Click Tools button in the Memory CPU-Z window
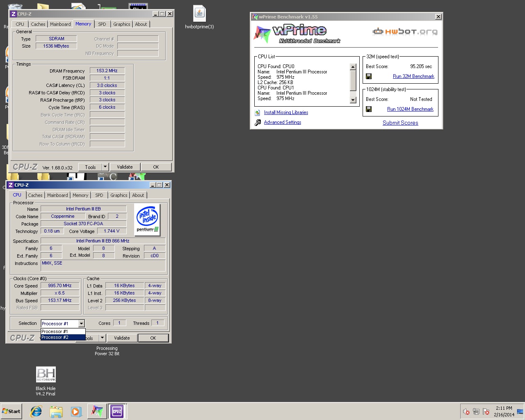 tap(90, 167)
